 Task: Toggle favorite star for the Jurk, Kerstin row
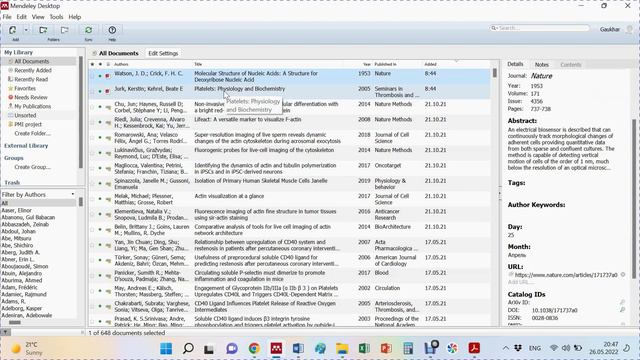pos(92,91)
